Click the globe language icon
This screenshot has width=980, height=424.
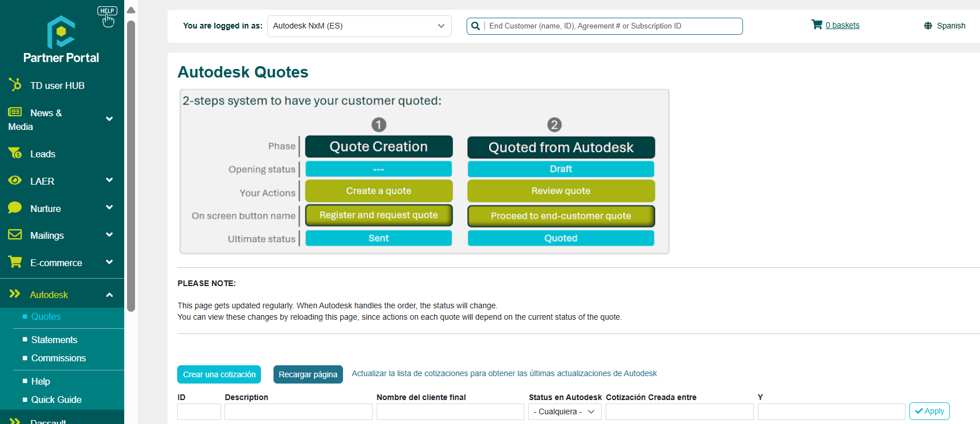click(x=928, y=26)
